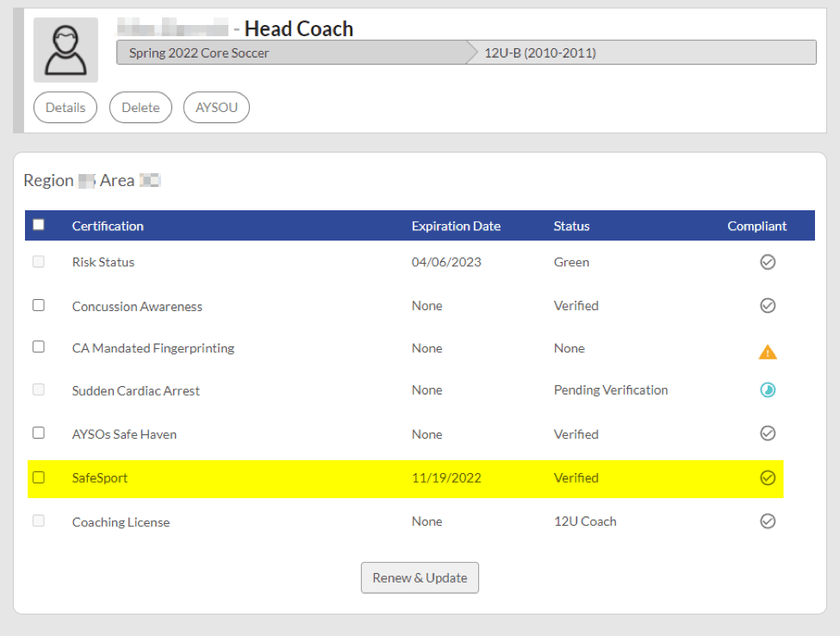The image size is (840, 636).
Task: Click the SafeSport compliant checkmark icon
Action: click(768, 477)
